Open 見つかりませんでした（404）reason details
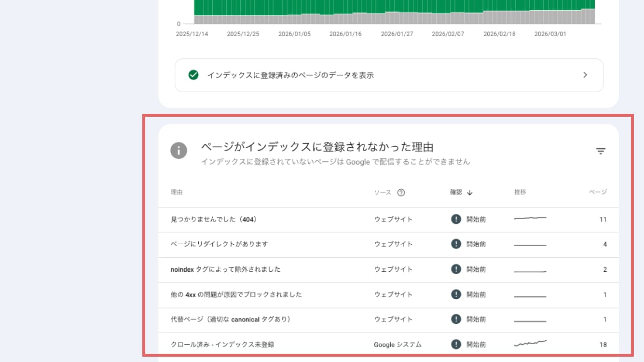644x362 pixels. (x=216, y=219)
